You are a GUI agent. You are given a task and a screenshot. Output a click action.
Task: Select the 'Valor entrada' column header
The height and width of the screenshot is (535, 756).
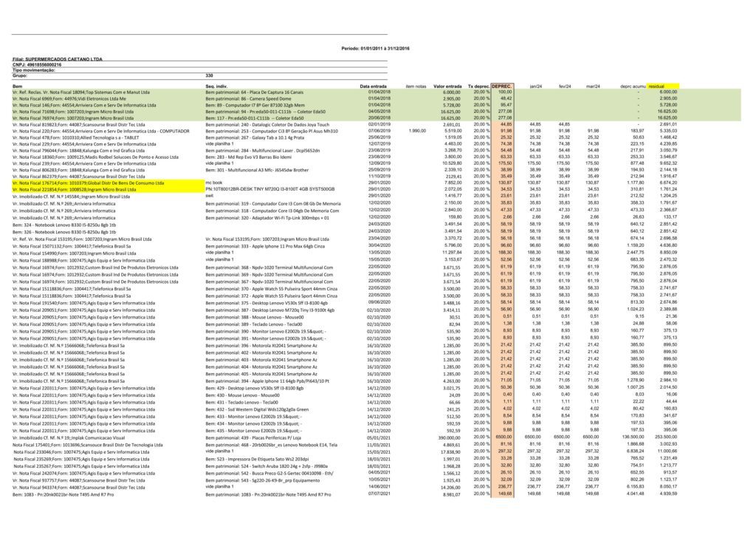point(447,86)
